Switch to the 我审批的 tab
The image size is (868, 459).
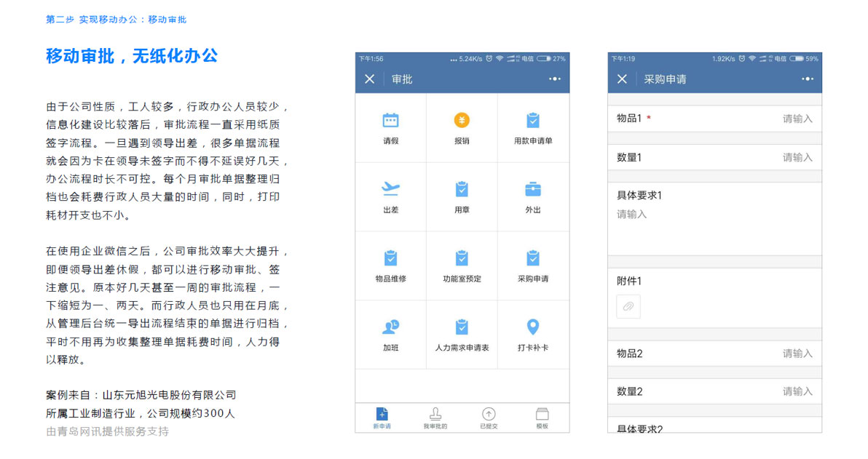(x=435, y=418)
